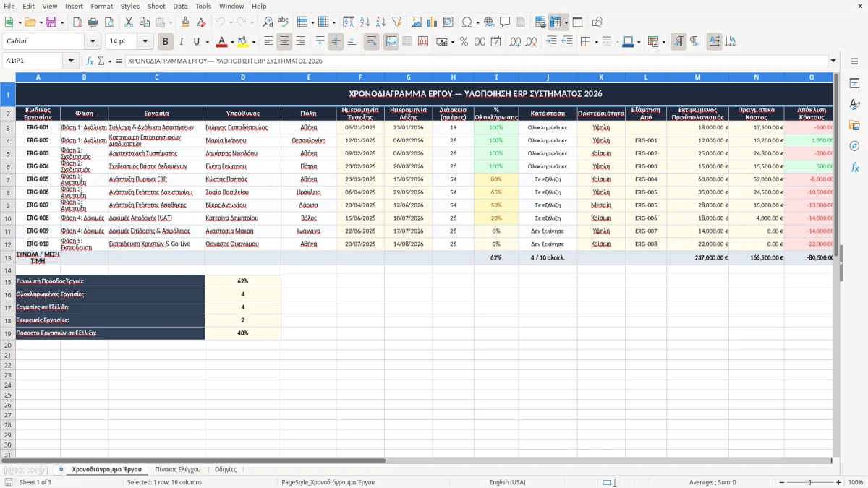Open sidebar Navigator panel

(x=854, y=146)
